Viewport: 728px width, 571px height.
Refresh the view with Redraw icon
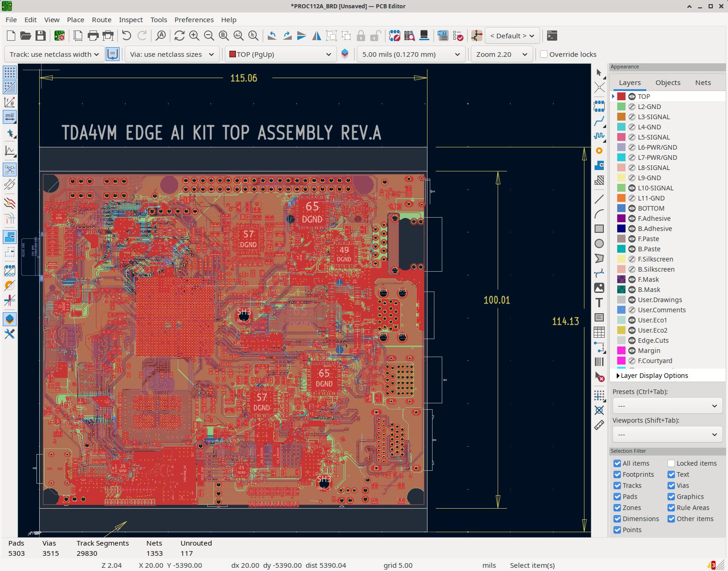tap(179, 36)
